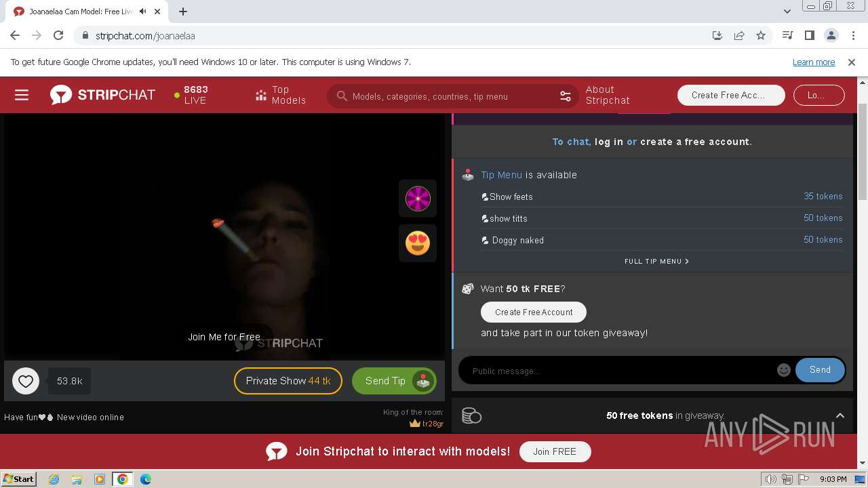Follow the create a free account link

(x=694, y=142)
